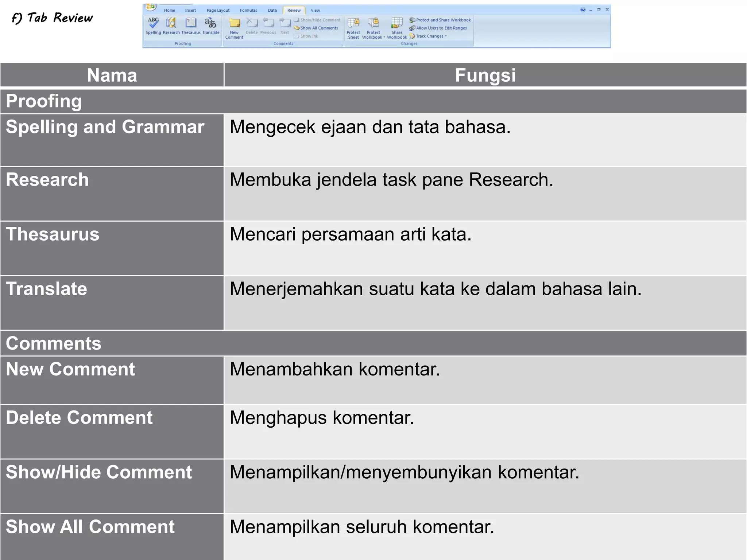The height and width of the screenshot is (560, 747).
Task: Click the Share Workbook icon
Action: [x=397, y=23]
